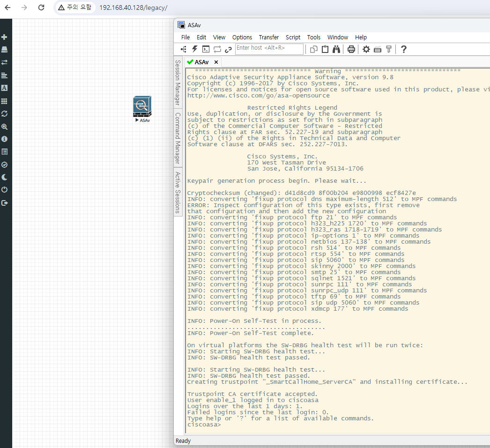This screenshot has height=448, width=490.
Task: Close the ASAv session tab
Action: 216,62
